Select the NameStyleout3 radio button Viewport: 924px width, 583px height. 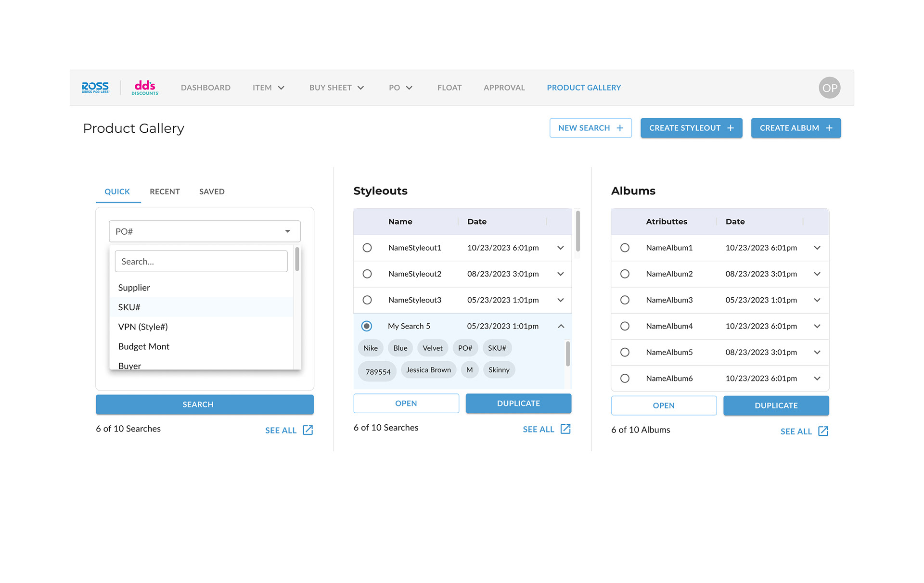click(x=367, y=300)
